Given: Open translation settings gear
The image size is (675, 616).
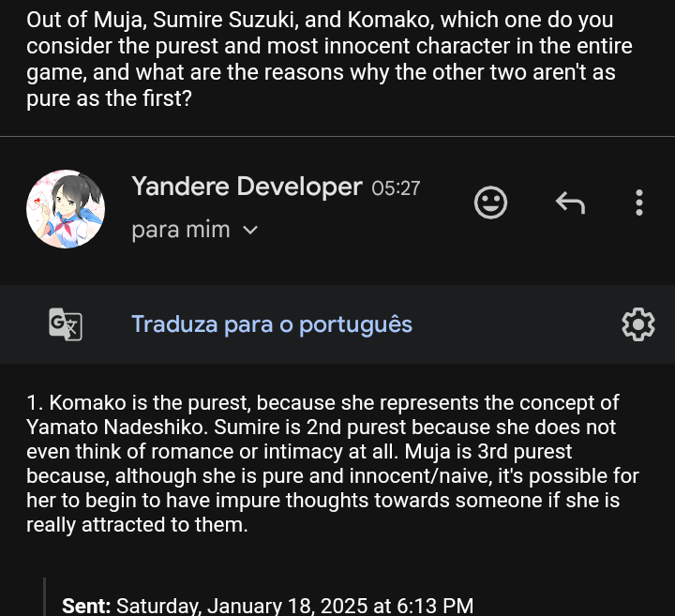Looking at the screenshot, I should pos(637,324).
